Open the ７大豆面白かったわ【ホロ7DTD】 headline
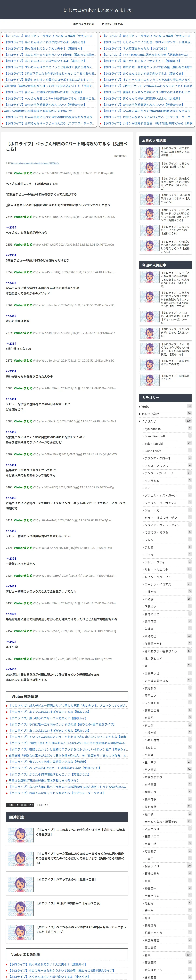Viewport: 196px width, 980px height. pos(135,49)
